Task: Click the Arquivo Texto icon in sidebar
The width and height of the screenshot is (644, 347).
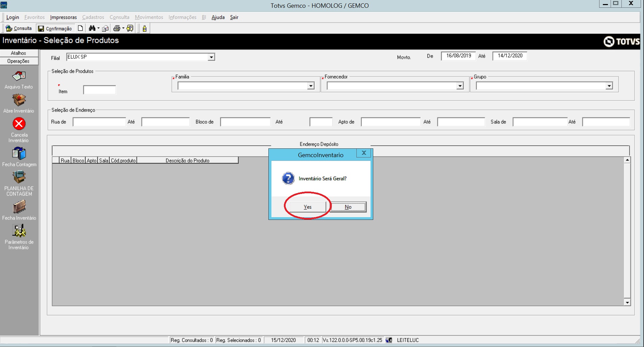Action: [19, 76]
